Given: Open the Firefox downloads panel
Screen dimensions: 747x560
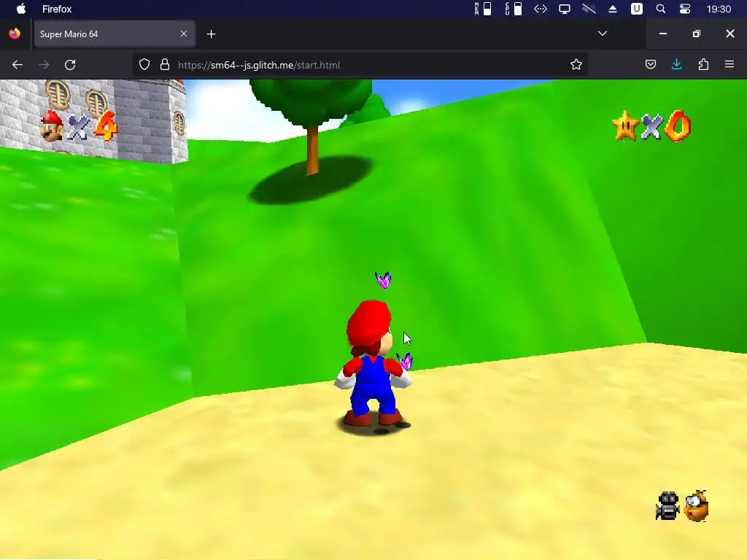Looking at the screenshot, I should point(676,64).
